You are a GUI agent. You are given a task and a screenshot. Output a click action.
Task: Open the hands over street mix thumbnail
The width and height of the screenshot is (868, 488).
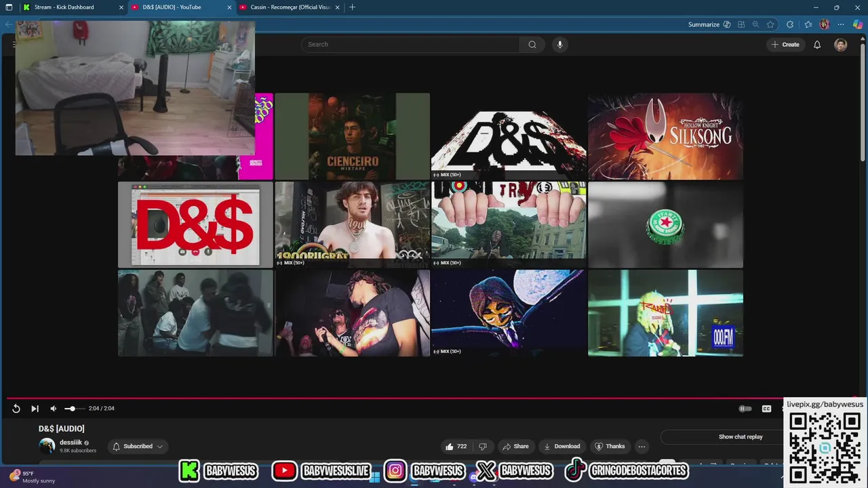[x=509, y=224]
